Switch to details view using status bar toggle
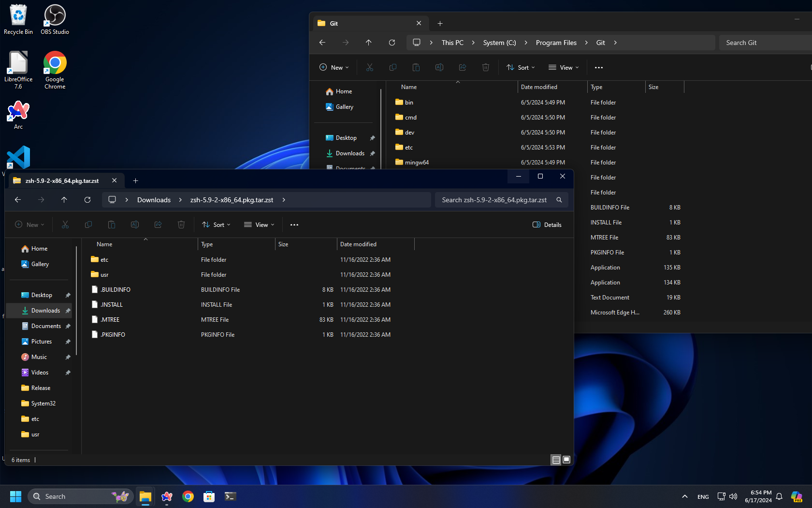Screen dimensions: 812x508 point(556,460)
